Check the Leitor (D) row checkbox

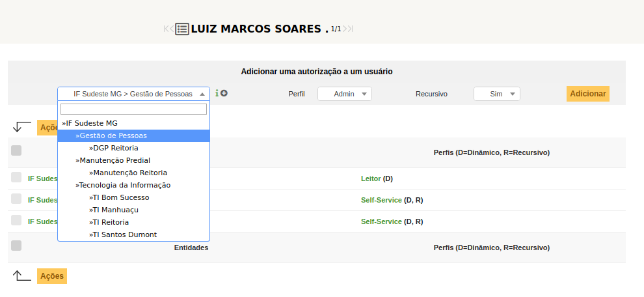click(x=16, y=178)
